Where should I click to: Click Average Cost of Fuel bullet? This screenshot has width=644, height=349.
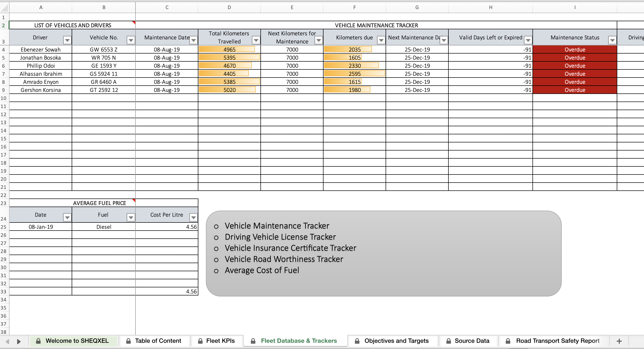(x=262, y=270)
